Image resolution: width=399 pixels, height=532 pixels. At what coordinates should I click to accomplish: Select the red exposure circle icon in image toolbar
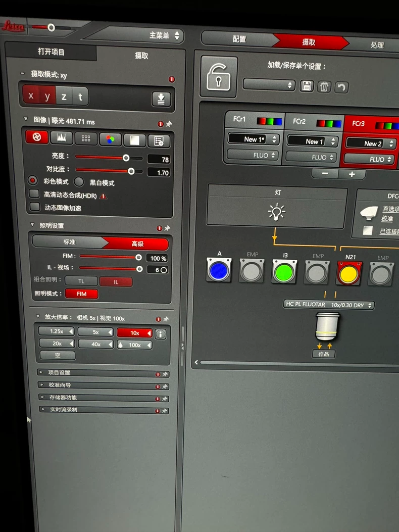coord(37,137)
